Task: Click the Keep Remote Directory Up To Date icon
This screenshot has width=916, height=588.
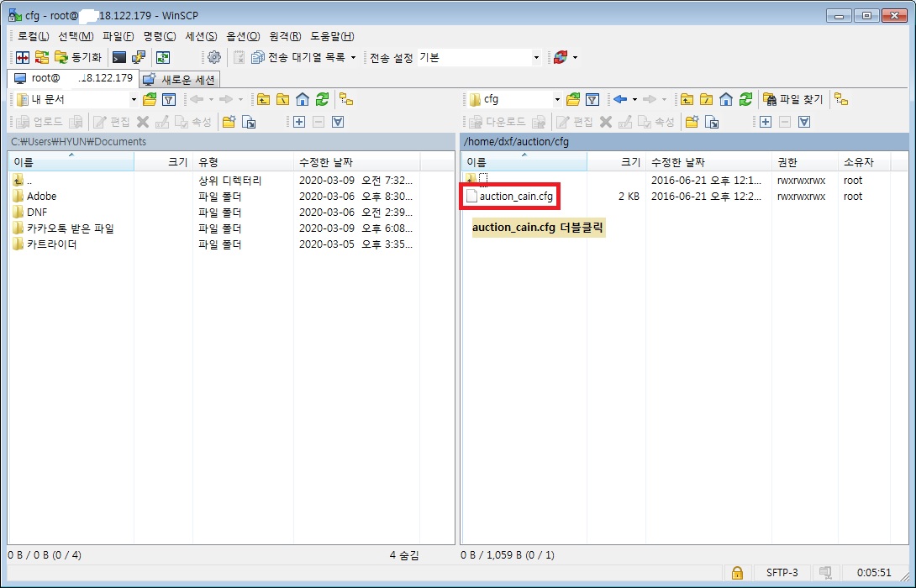Action: (x=162, y=57)
